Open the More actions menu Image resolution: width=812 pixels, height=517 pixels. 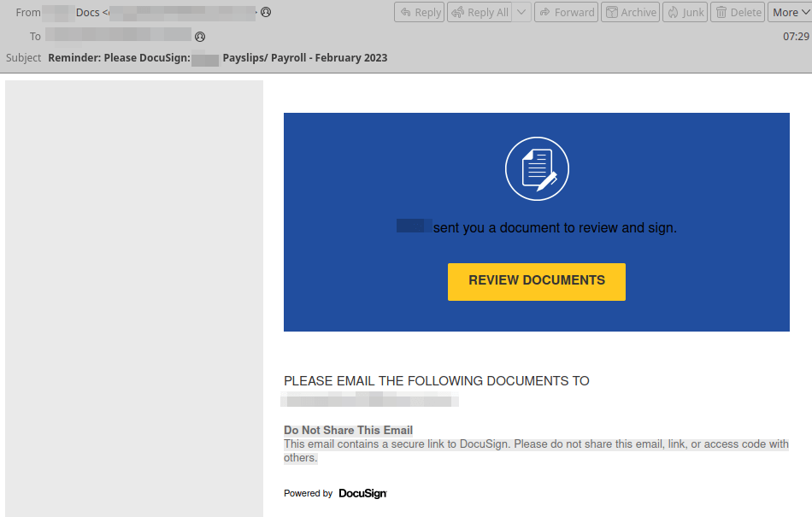point(790,12)
